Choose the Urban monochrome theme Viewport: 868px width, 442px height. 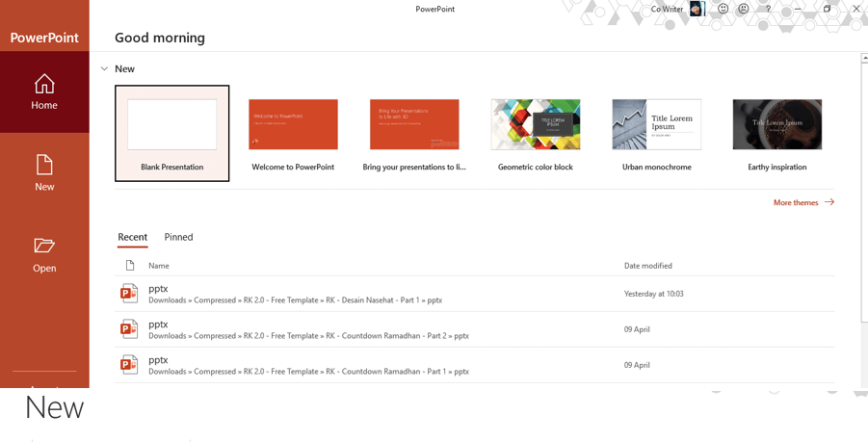[656, 133]
